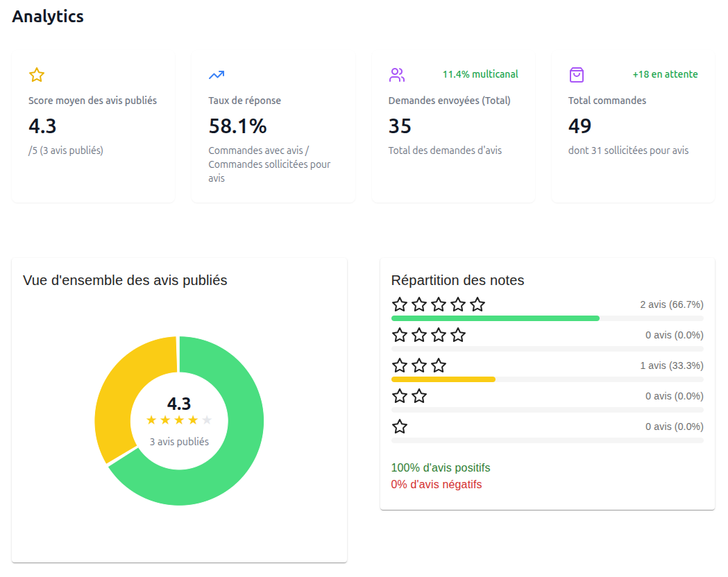Click the five-star row icon in Répartition des notes
The width and height of the screenshot is (728, 577).
[438, 304]
